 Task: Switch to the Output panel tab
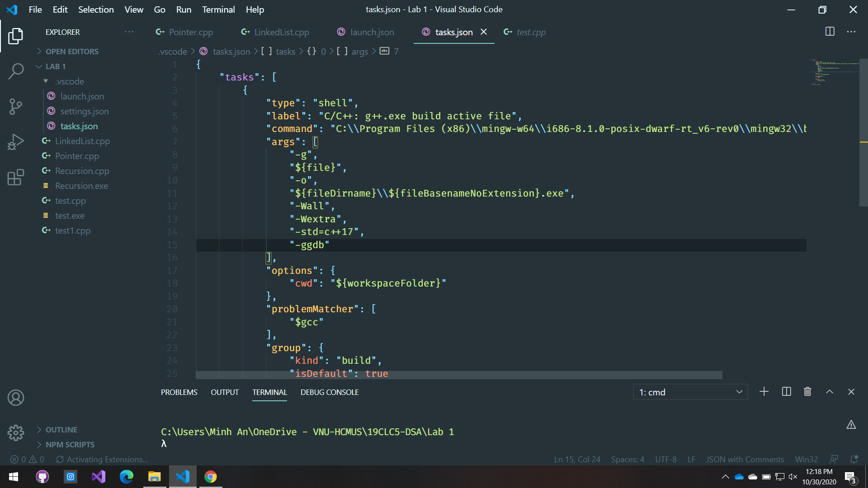pos(225,392)
